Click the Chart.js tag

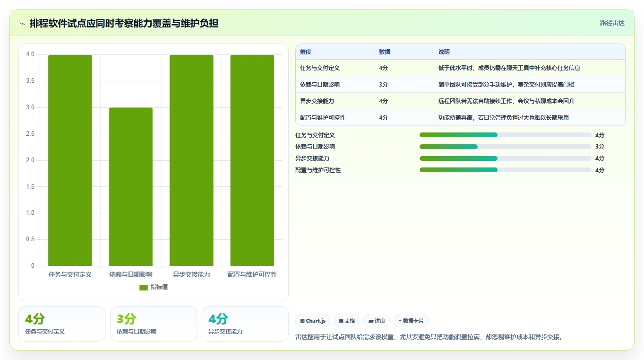(313, 321)
